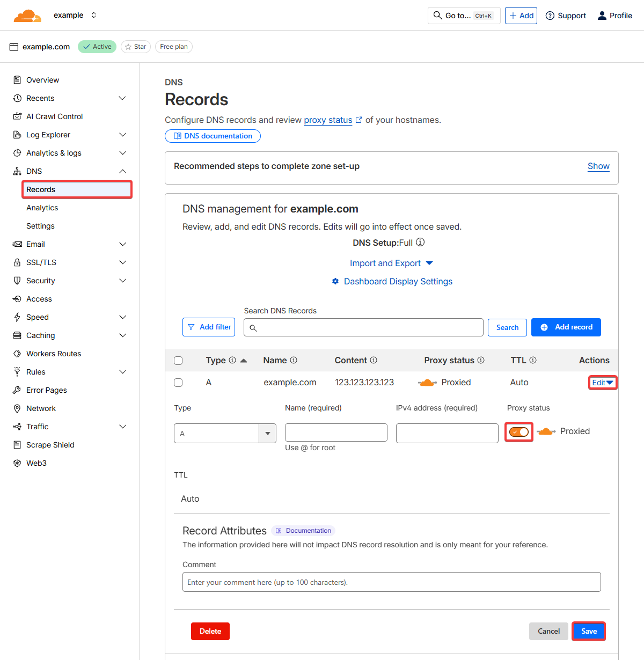644x660 pixels.
Task: Click the info icon next to Proxy status header
Action: [x=481, y=360]
